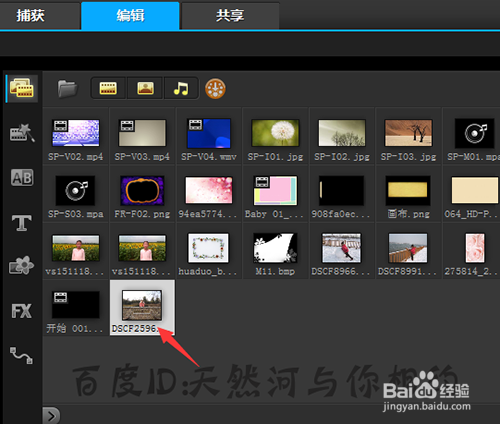This screenshot has height=424, width=500.
Task: Select the 开始 001 video thumbnail
Action: [x=76, y=305]
